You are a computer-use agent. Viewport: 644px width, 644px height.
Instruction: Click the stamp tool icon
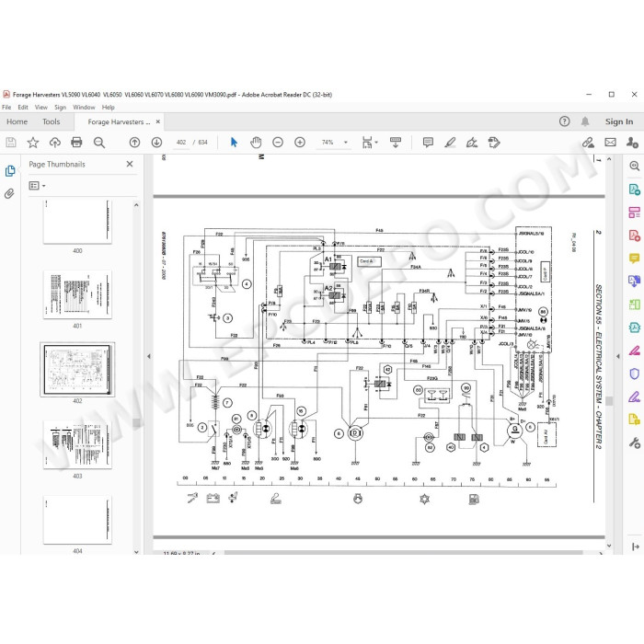tap(494, 143)
